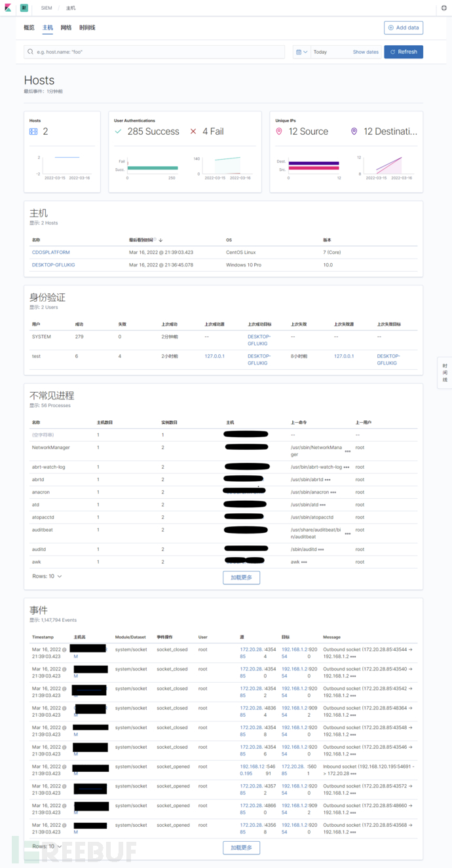Viewport: 452px width, 868px height.
Task: Load more rows in 事件 table
Action: [x=242, y=848]
